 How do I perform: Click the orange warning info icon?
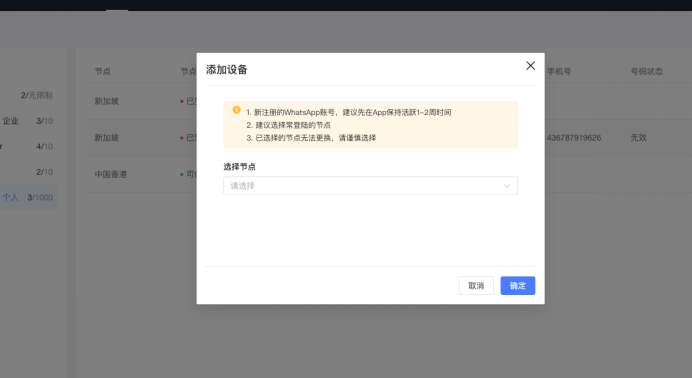[237, 110]
